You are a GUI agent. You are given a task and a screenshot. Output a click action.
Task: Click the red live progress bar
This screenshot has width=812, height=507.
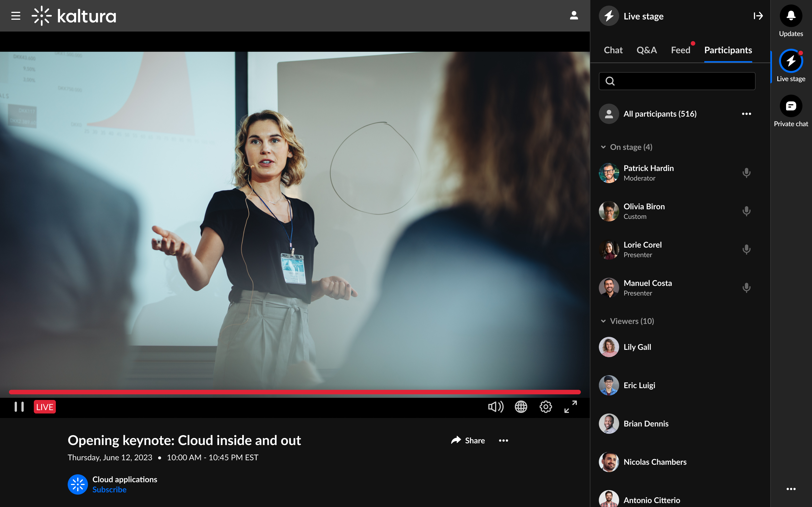pyautogui.click(x=295, y=392)
